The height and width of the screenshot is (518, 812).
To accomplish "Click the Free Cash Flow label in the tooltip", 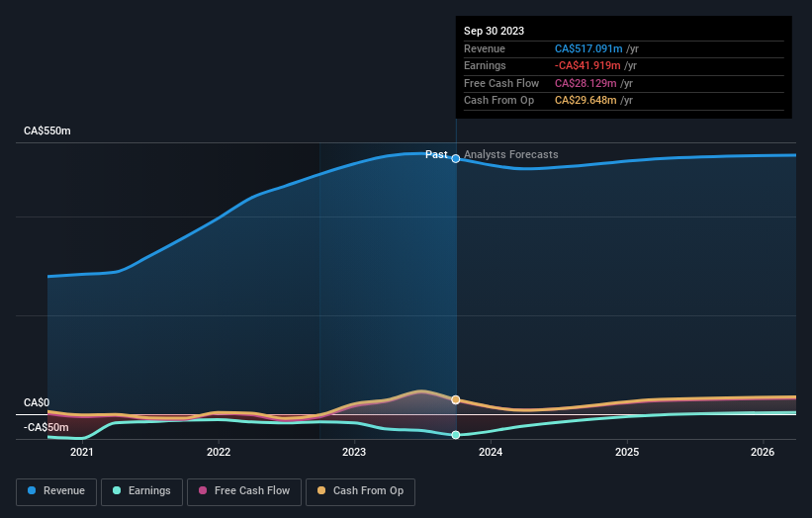I will click(x=501, y=83).
